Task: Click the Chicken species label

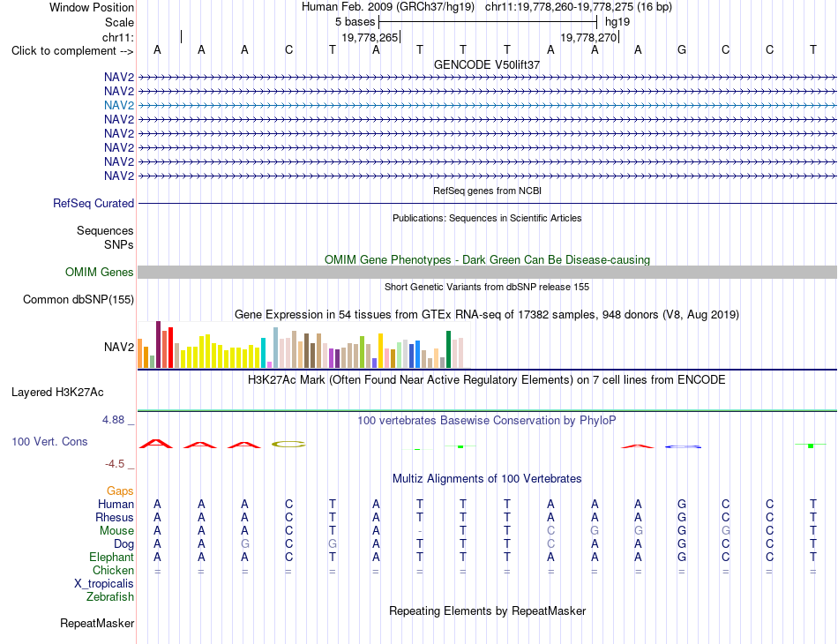Action: [113, 570]
